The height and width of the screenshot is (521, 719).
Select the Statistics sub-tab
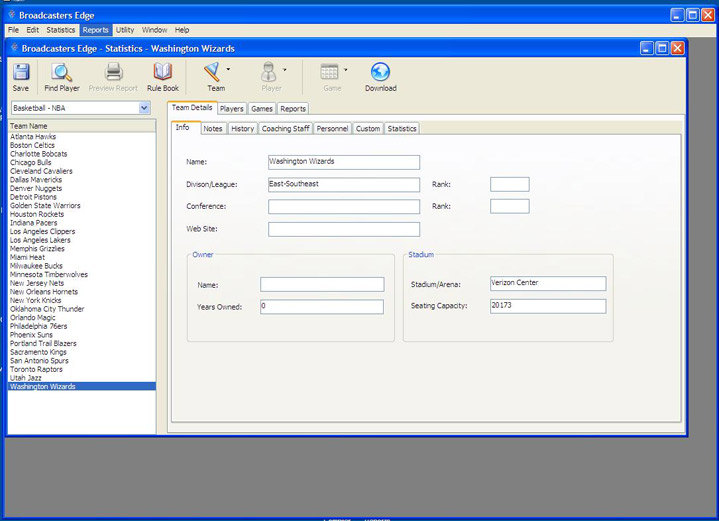[402, 129]
